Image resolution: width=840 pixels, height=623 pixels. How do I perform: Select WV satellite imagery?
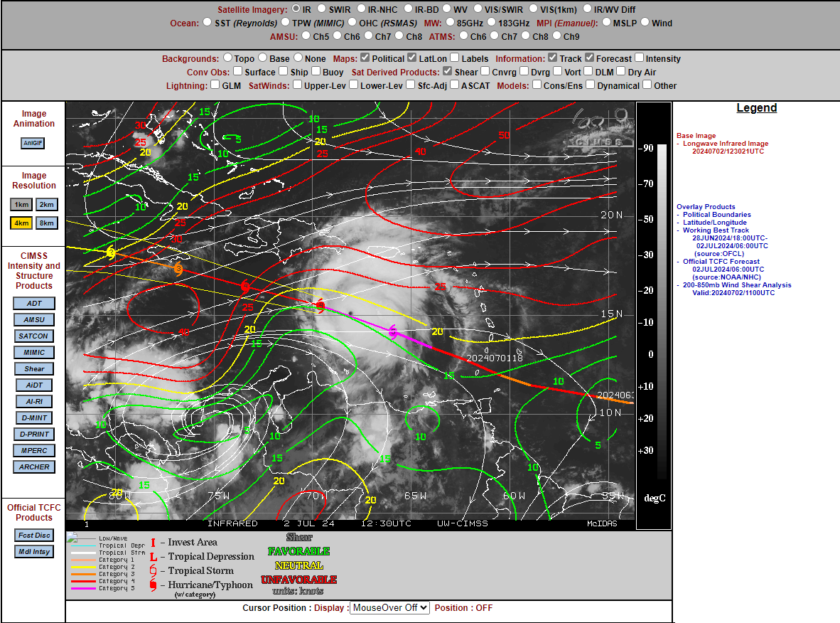tap(447, 9)
